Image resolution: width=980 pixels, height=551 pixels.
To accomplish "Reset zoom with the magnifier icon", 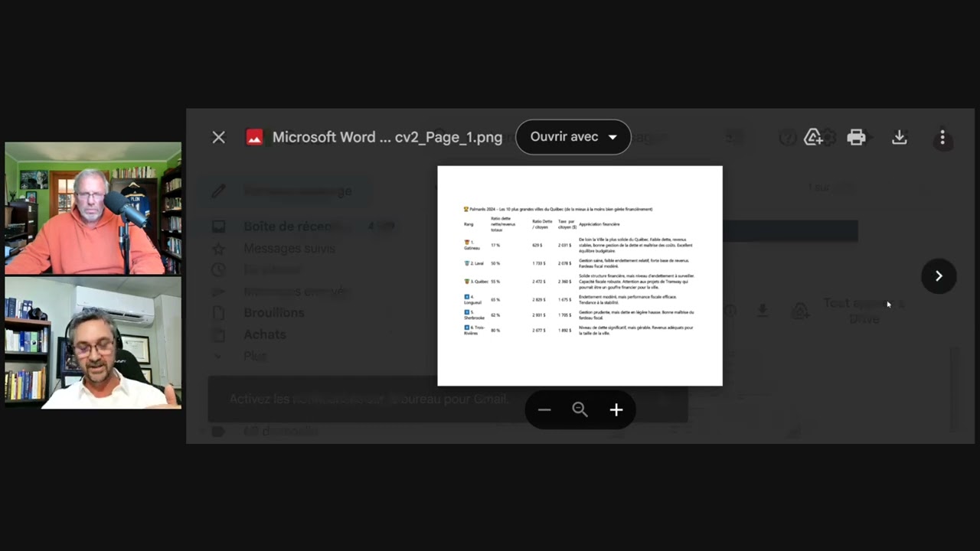I will (580, 410).
